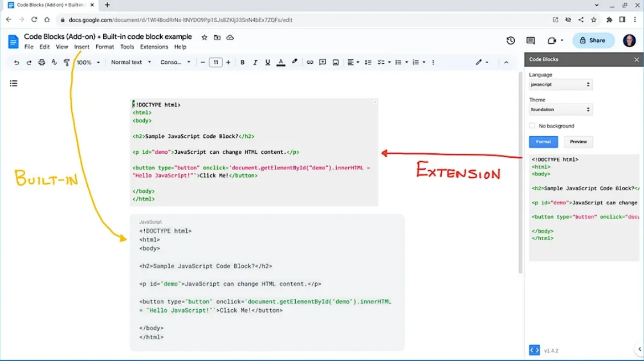
Task: Click the Preview button in Code Blocks
Action: pos(578,142)
